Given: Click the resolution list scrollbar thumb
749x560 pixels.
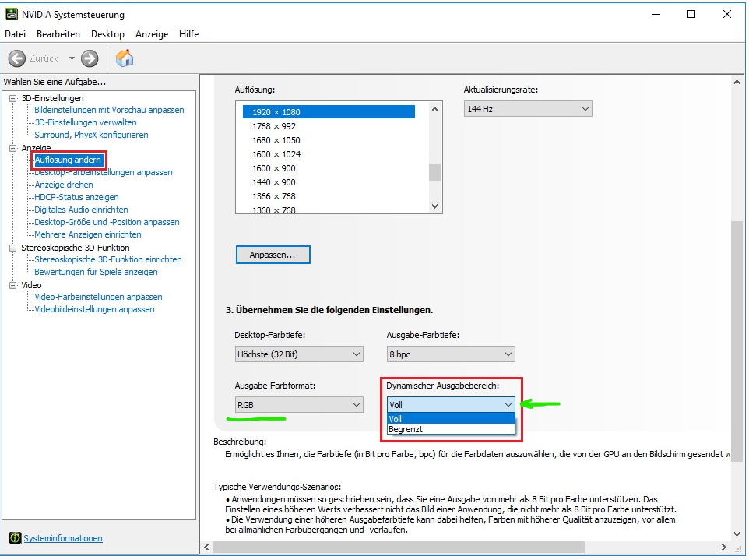Looking at the screenshot, I should tap(434, 172).
